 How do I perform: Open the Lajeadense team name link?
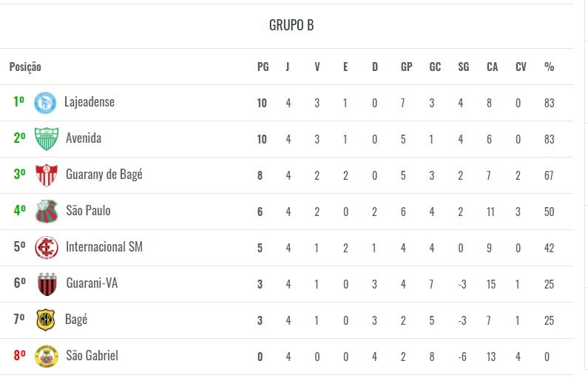[89, 102]
